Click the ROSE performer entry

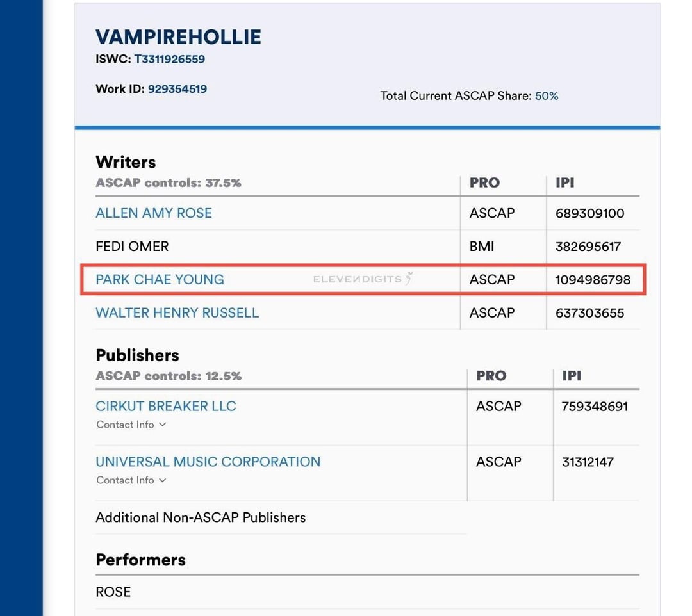[113, 592]
